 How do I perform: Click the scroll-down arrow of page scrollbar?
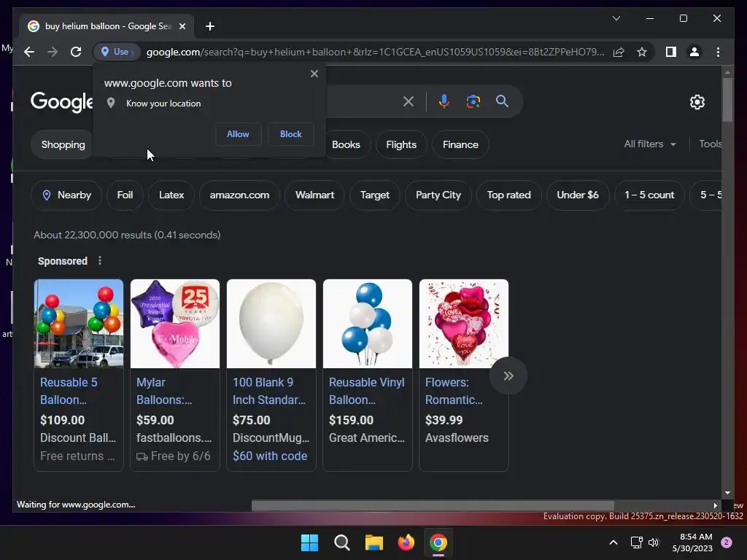click(727, 493)
